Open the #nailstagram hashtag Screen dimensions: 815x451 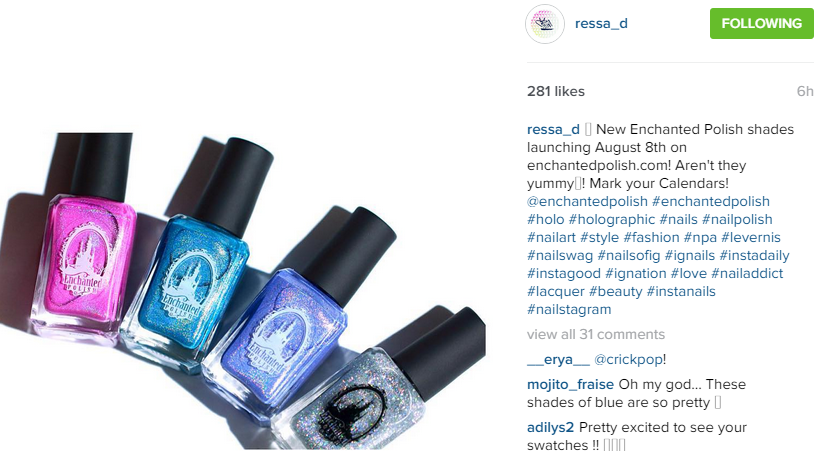[569, 310]
